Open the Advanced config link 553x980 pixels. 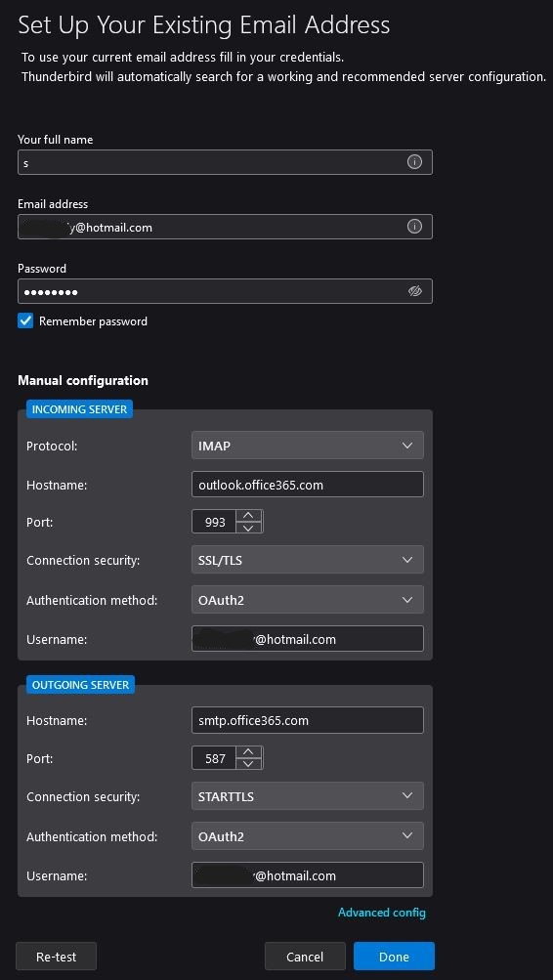[382, 913]
